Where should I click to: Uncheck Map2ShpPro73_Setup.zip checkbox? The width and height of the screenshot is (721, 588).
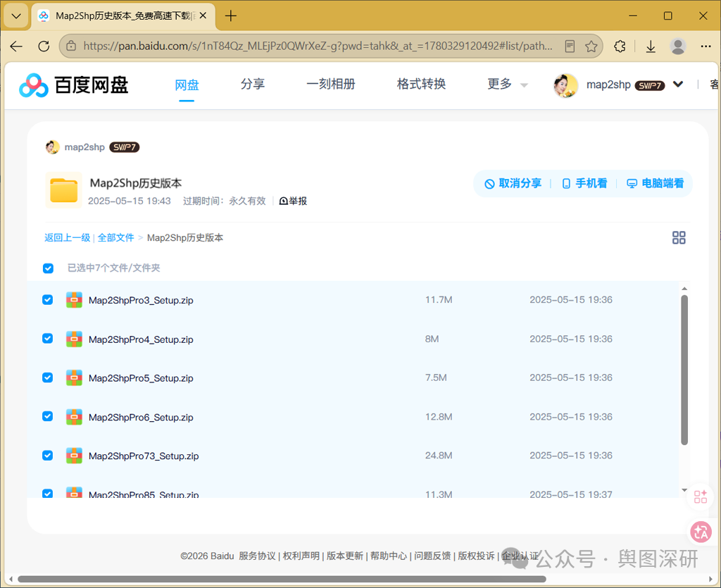pos(47,455)
